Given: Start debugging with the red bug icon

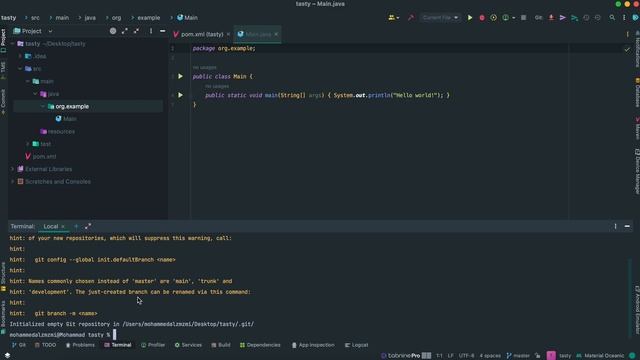Looking at the screenshot, I should pos(482,18).
